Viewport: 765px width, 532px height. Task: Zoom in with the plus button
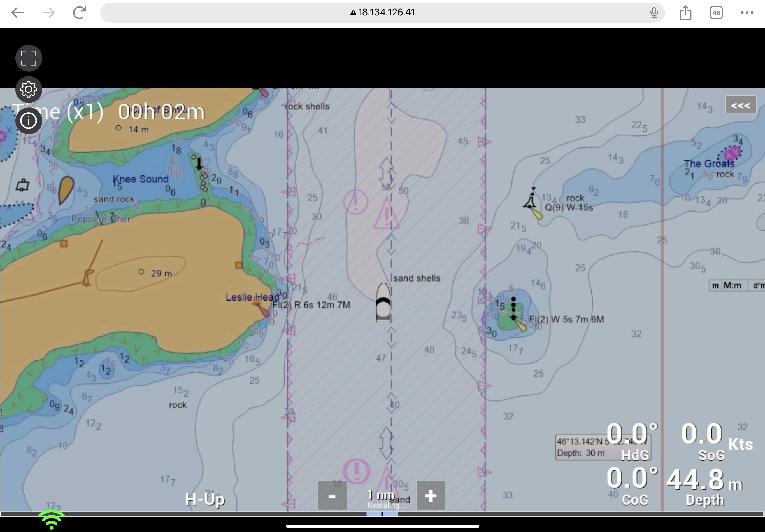(431, 496)
